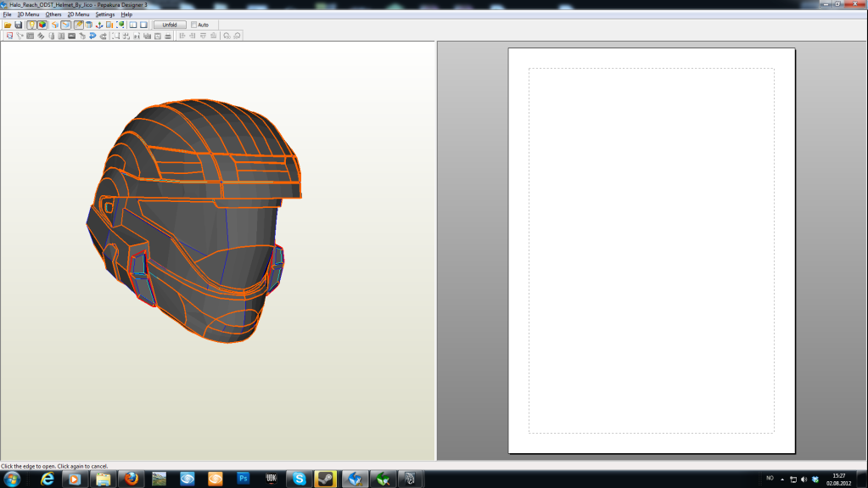Click the green cube with selection brackets icon
868x488 pixels.
(x=120, y=25)
